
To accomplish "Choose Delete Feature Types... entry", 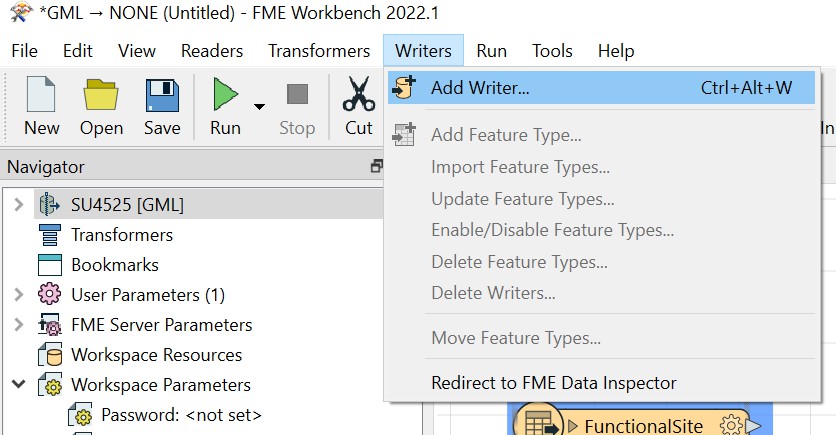I will (601, 262).
